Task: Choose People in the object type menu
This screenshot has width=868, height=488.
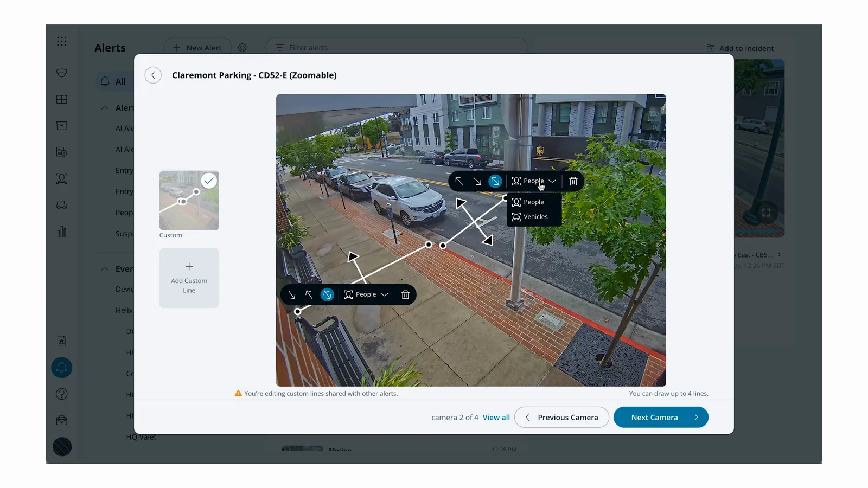Action: [x=534, y=202]
